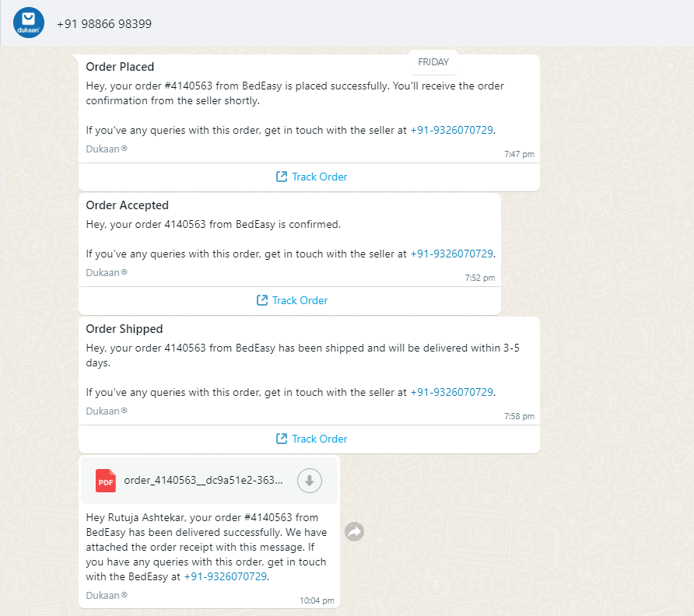Click seller number in Order Shipped message
694x616 pixels.
coord(451,392)
